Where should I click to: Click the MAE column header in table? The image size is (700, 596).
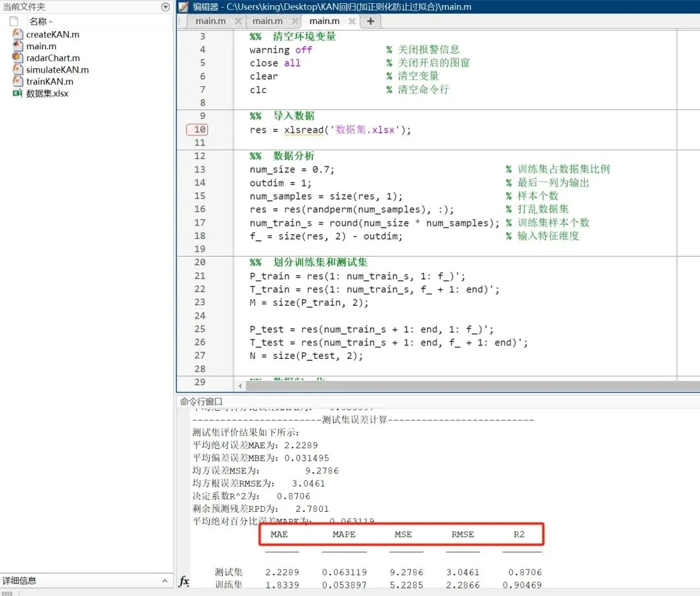pyautogui.click(x=279, y=534)
